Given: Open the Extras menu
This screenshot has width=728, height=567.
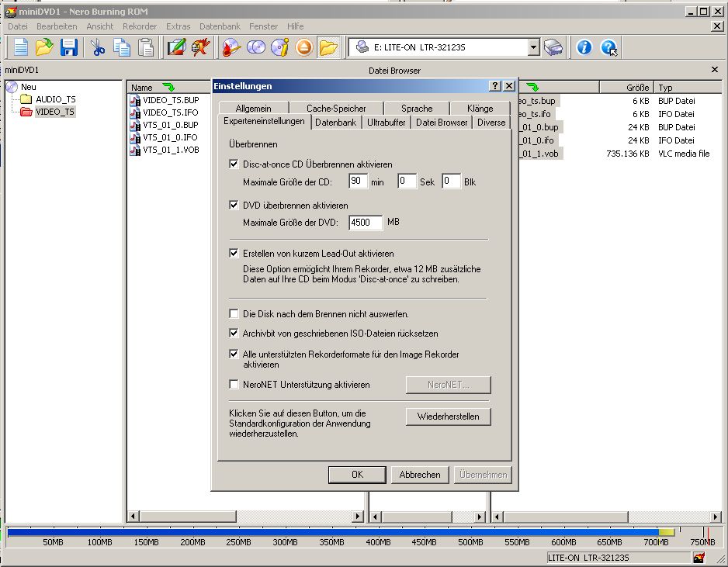Looking at the screenshot, I should coord(179,26).
